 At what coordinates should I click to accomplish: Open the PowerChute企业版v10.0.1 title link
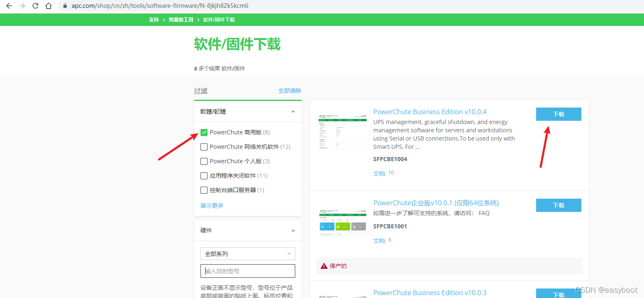pos(436,203)
